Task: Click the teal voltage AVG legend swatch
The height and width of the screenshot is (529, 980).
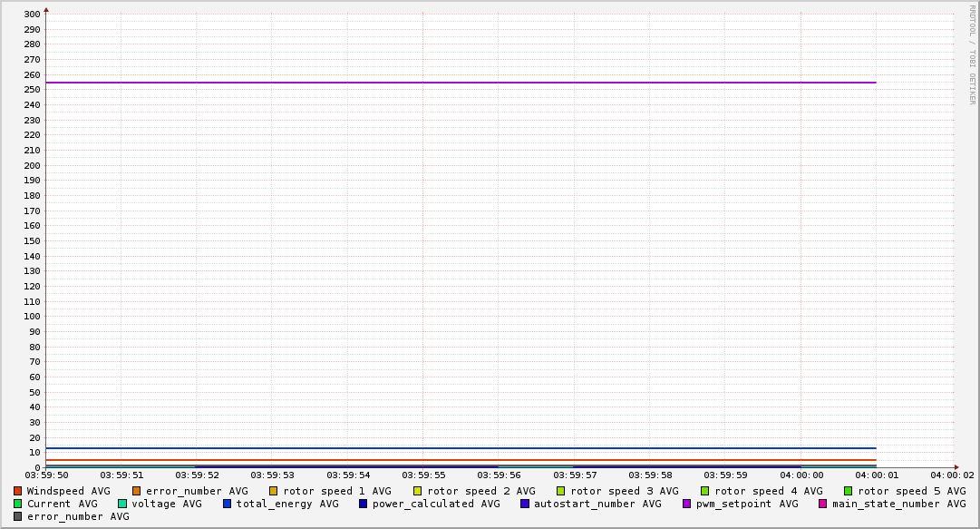Action: click(122, 504)
